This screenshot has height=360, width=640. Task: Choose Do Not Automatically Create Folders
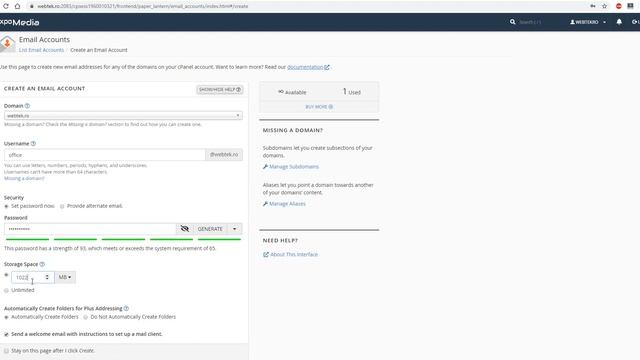click(85, 317)
